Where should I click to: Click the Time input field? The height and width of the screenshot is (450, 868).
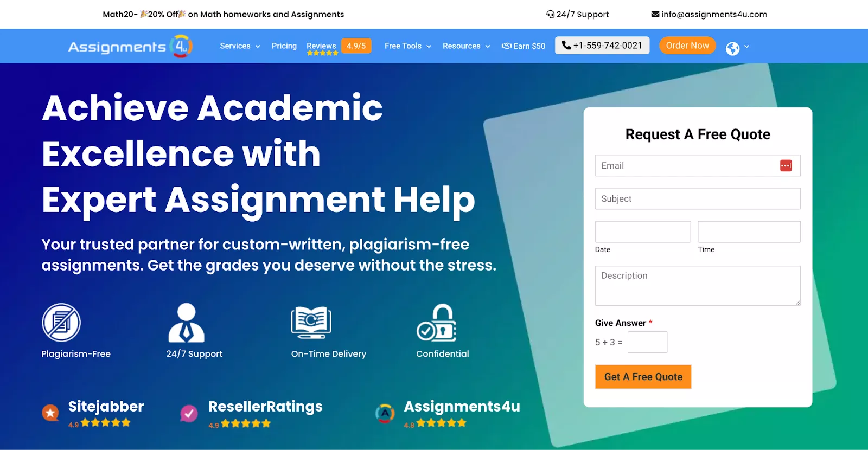click(749, 232)
